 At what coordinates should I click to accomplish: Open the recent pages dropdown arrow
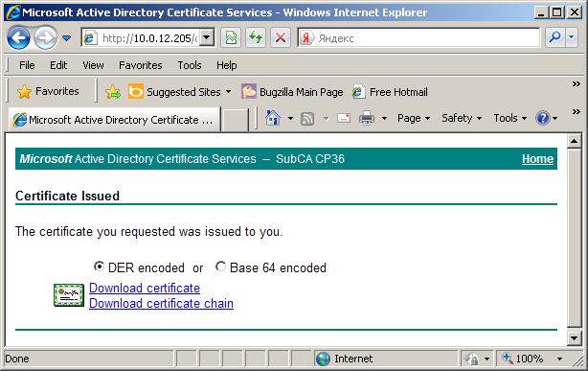67,38
